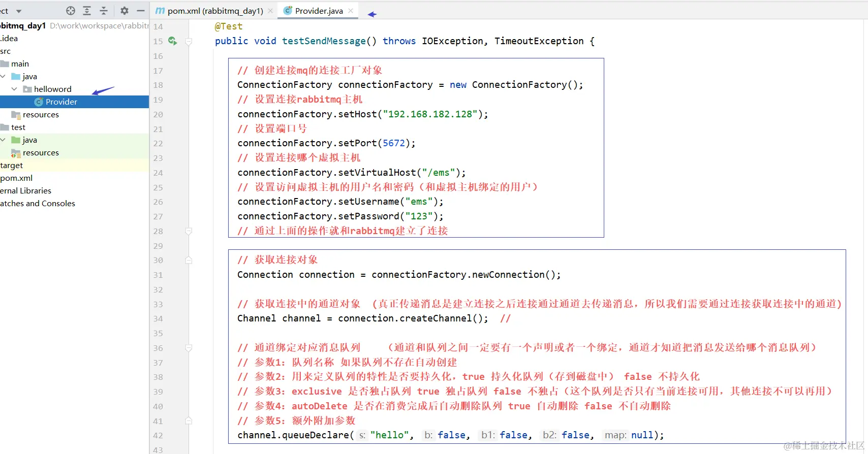Viewport: 868px width, 454px height.
Task: Click line number 24 in gutter
Action: [x=158, y=173]
